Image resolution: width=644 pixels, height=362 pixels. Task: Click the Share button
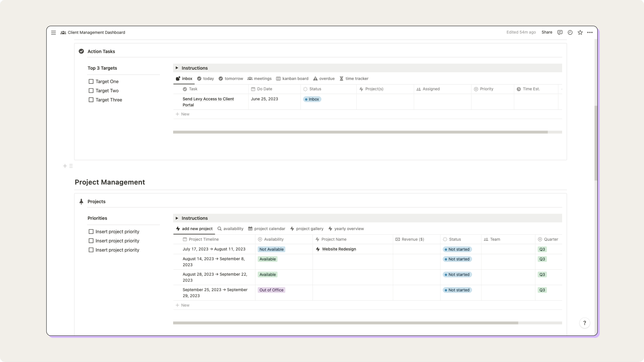[547, 32]
